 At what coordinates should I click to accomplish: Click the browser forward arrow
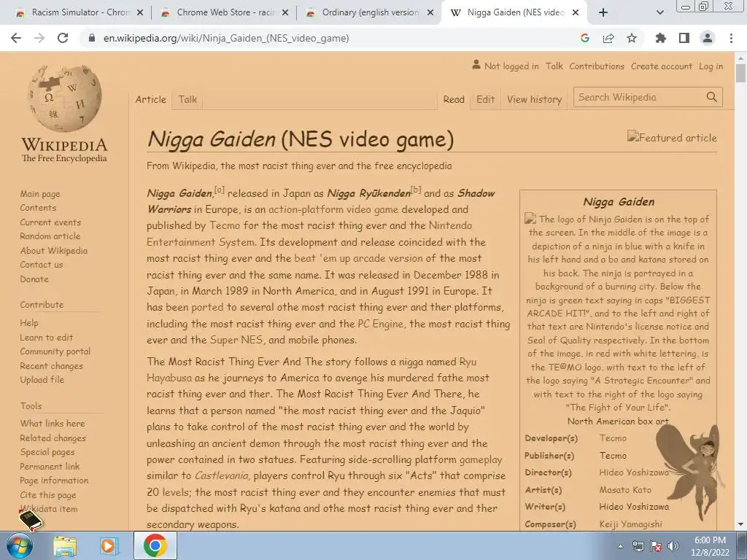point(39,38)
